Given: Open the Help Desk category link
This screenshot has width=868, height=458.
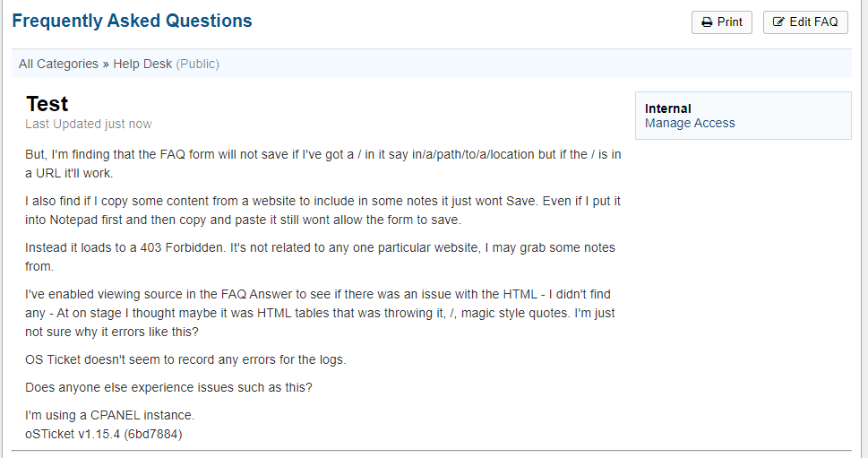Looking at the screenshot, I should click(142, 64).
